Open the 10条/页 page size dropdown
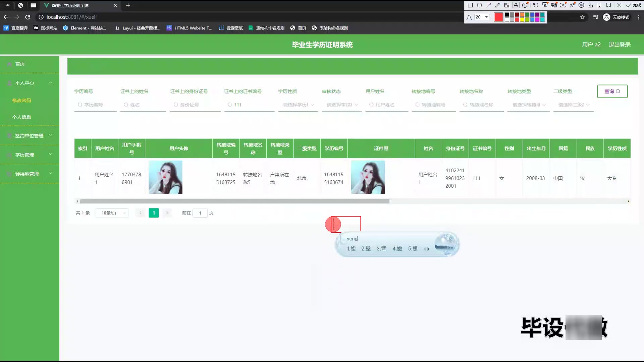 click(112, 213)
